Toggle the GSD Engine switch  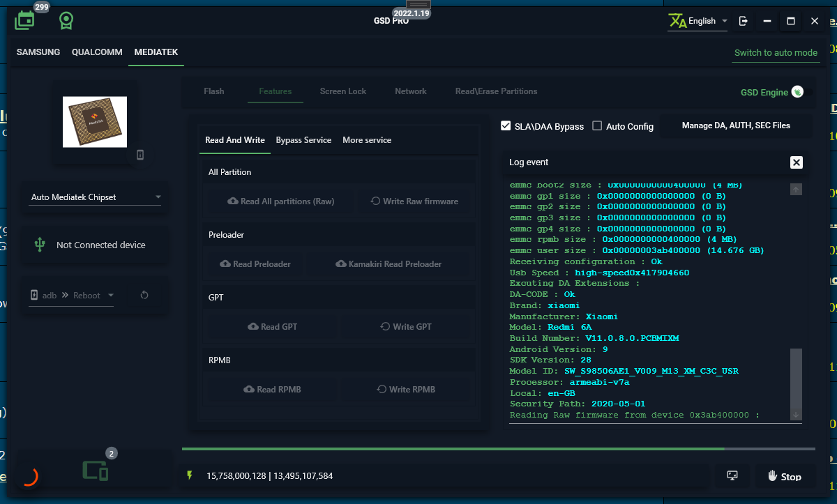coord(798,92)
